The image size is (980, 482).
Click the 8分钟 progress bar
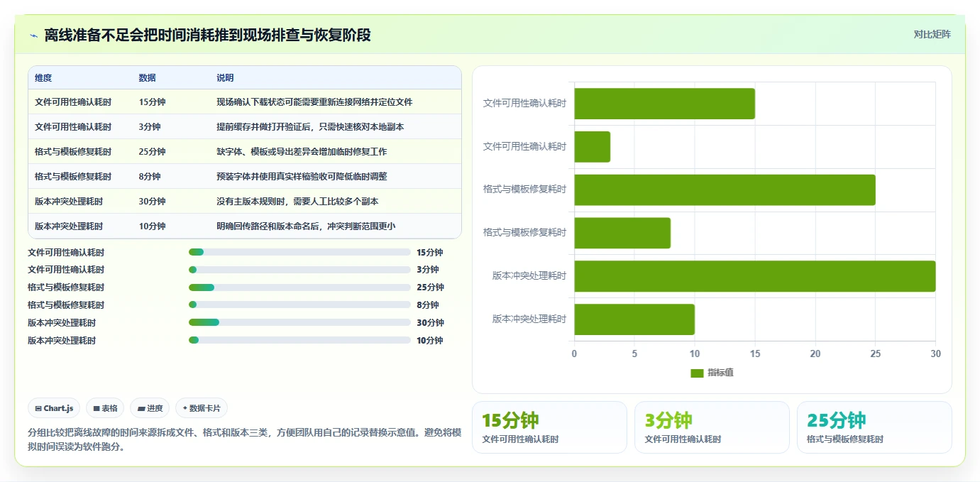pyautogui.click(x=299, y=305)
